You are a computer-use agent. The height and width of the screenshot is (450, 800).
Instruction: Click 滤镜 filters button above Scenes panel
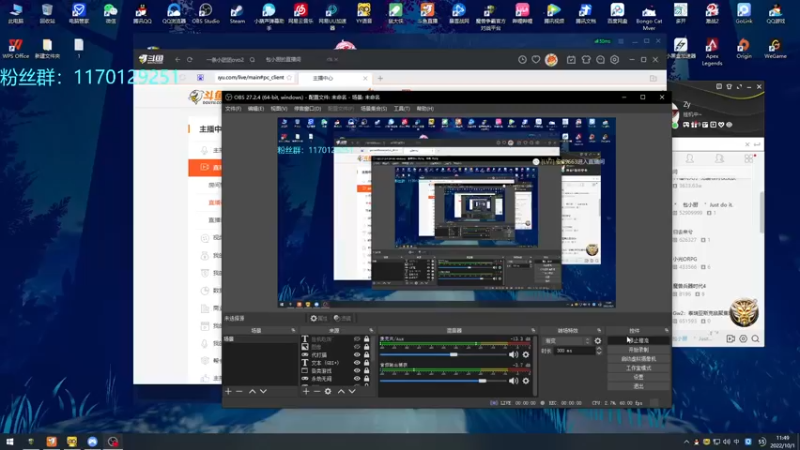click(x=343, y=318)
